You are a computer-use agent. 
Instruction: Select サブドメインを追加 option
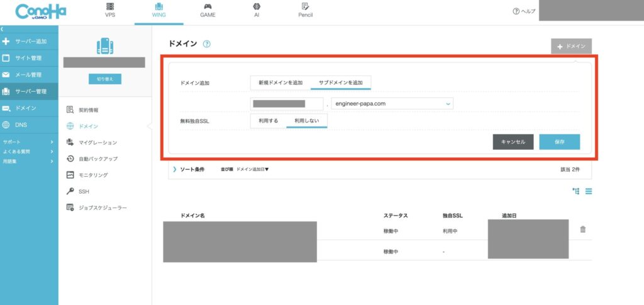[340, 83]
